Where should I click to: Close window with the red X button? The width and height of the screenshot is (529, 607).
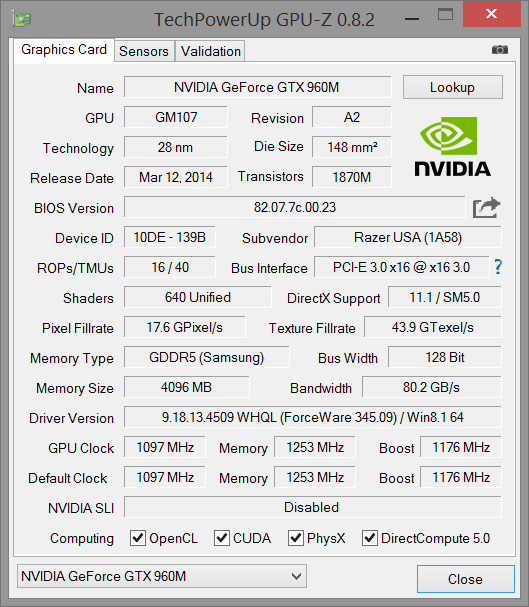pyautogui.click(x=491, y=14)
